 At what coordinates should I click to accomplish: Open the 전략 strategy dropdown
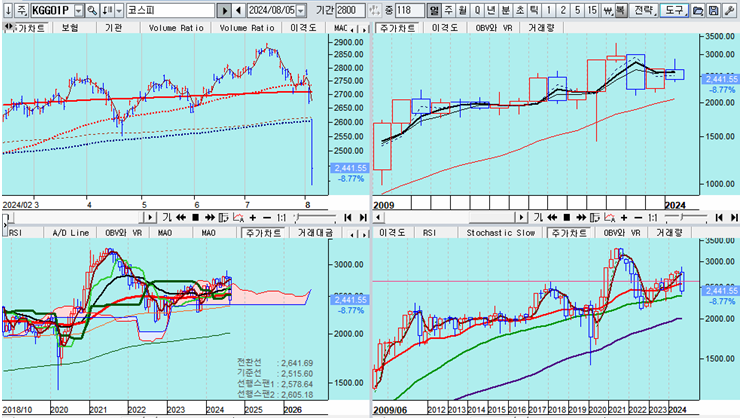pos(645,10)
